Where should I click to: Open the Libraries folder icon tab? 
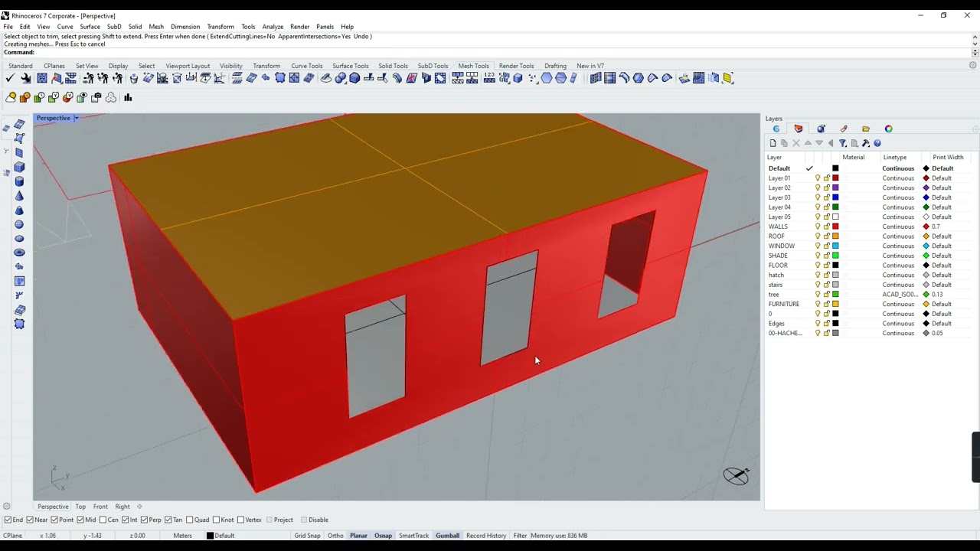[866, 129]
